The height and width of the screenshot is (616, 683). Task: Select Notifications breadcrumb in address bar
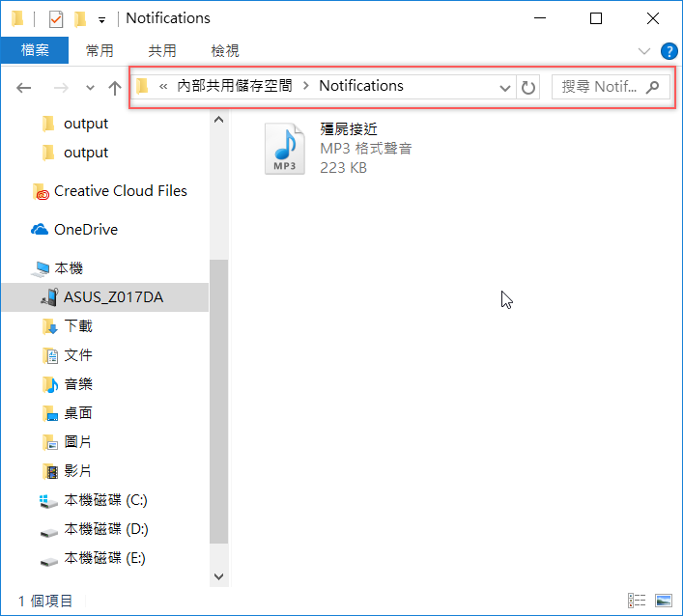[361, 86]
